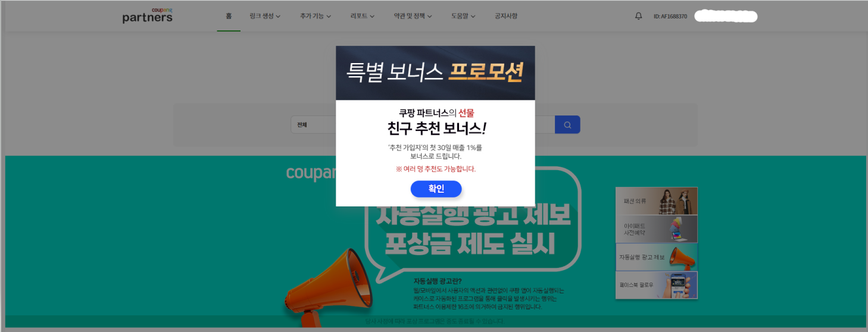Select the 페이스북 팔로우 banner thumbnail
Image resolution: width=868 pixels, height=332 pixels.
[657, 285]
